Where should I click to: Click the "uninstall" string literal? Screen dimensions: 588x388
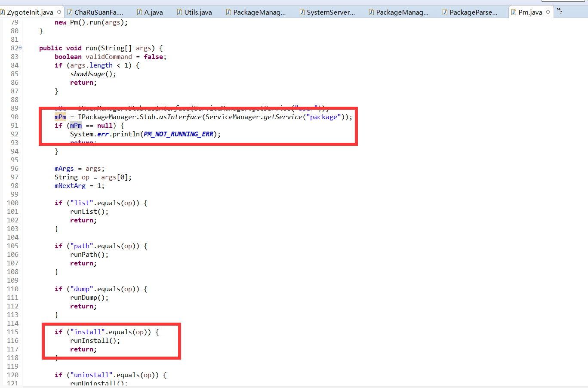(x=92, y=375)
